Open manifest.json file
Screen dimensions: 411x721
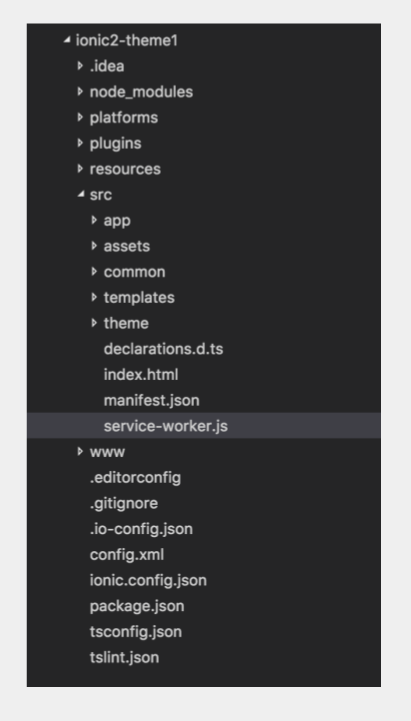152,401
